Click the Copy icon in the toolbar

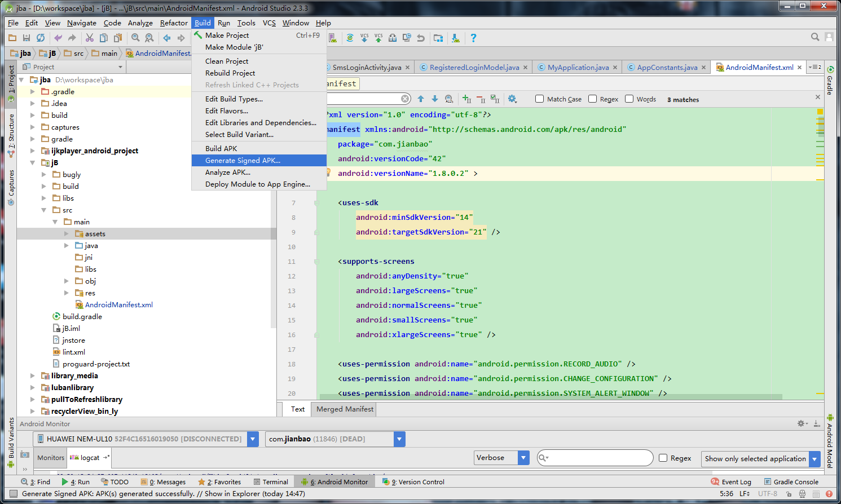104,38
